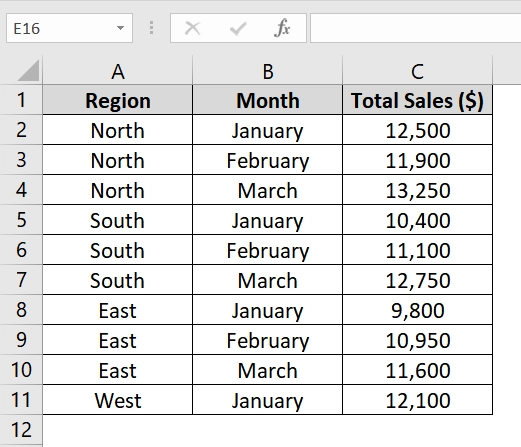This screenshot has width=521, height=447.
Task: Select the North cell in row 2
Action: (118, 130)
